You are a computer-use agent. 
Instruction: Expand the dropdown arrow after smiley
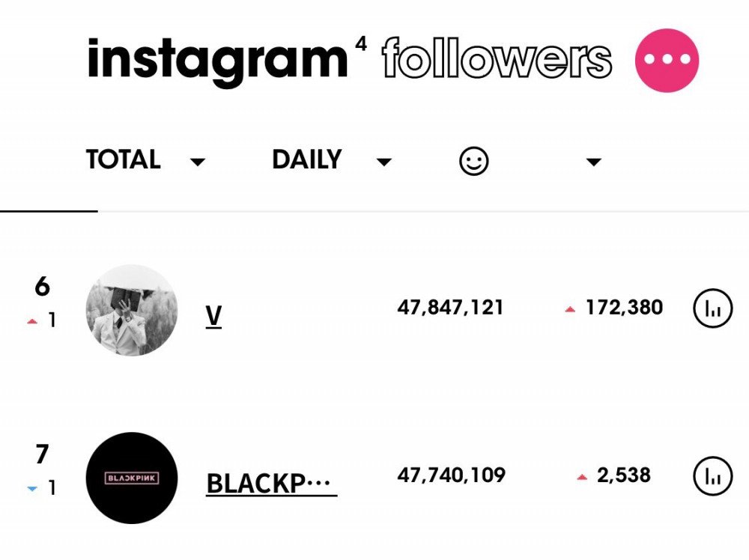pyautogui.click(x=593, y=162)
